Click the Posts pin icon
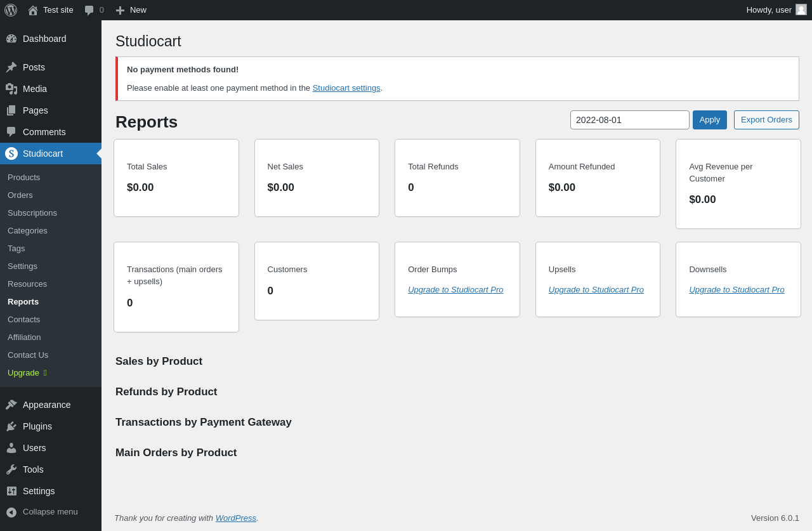The width and height of the screenshot is (812, 531). click(x=11, y=67)
